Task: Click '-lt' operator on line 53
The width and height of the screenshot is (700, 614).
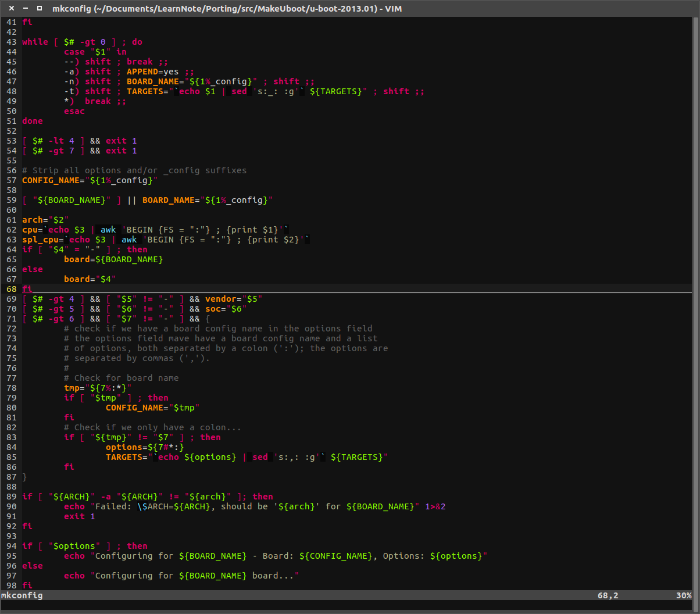Action: click(x=56, y=141)
